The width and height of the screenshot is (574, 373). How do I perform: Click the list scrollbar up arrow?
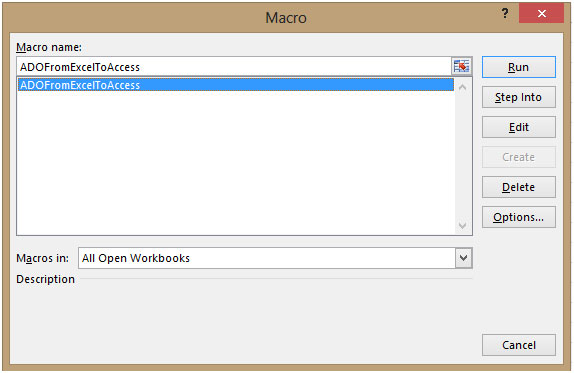coord(462,87)
